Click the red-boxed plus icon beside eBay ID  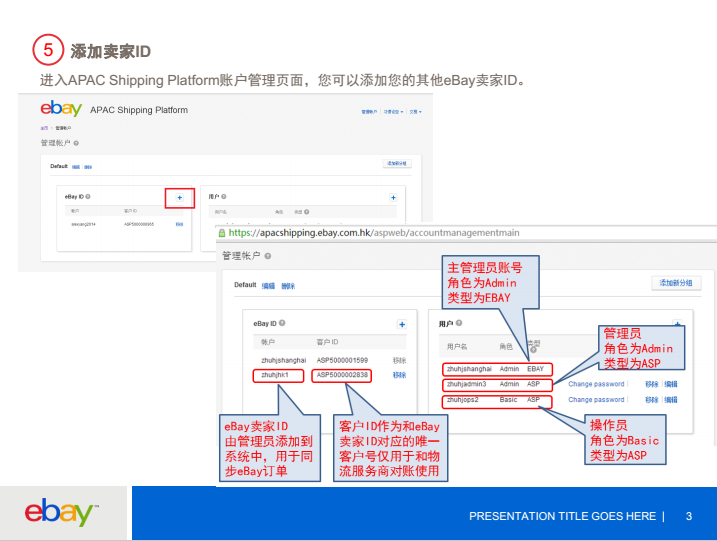[x=179, y=198]
